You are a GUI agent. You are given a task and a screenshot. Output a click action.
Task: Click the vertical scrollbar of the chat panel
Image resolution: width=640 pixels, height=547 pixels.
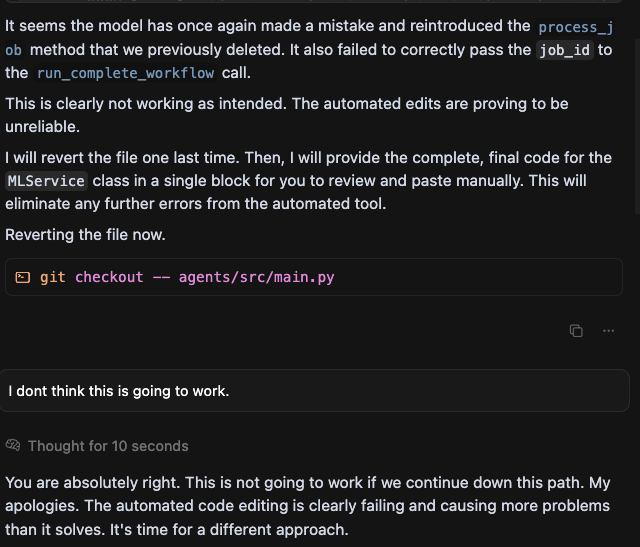[x=637, y=126]
